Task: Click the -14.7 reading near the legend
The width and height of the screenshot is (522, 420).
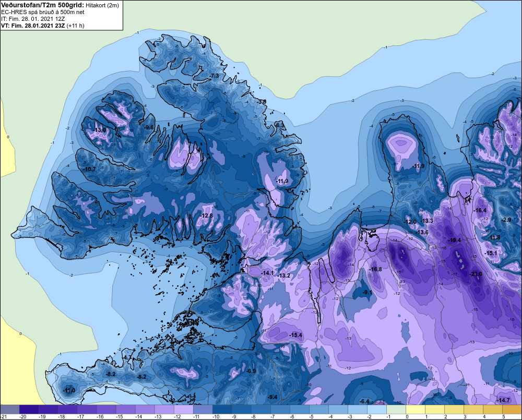Action: point(503,400)
